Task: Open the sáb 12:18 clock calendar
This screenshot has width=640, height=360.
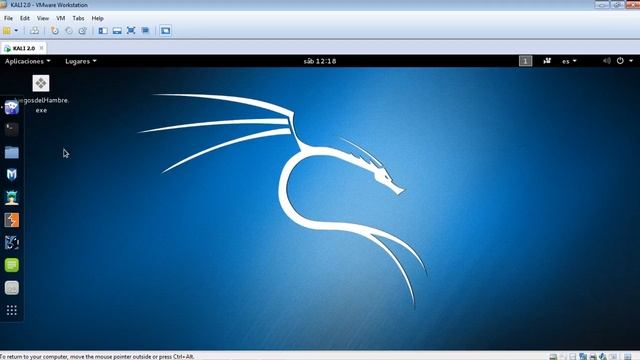Action: (x=320, y=61)
